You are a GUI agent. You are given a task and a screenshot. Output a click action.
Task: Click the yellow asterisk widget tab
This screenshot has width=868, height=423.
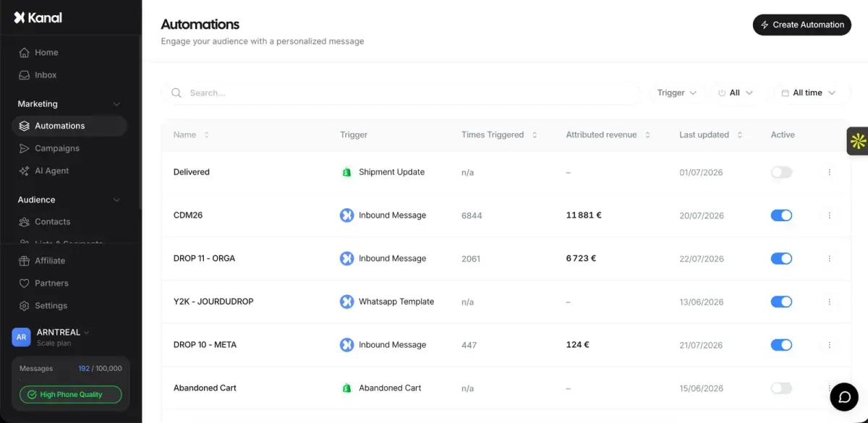point(858,141)
